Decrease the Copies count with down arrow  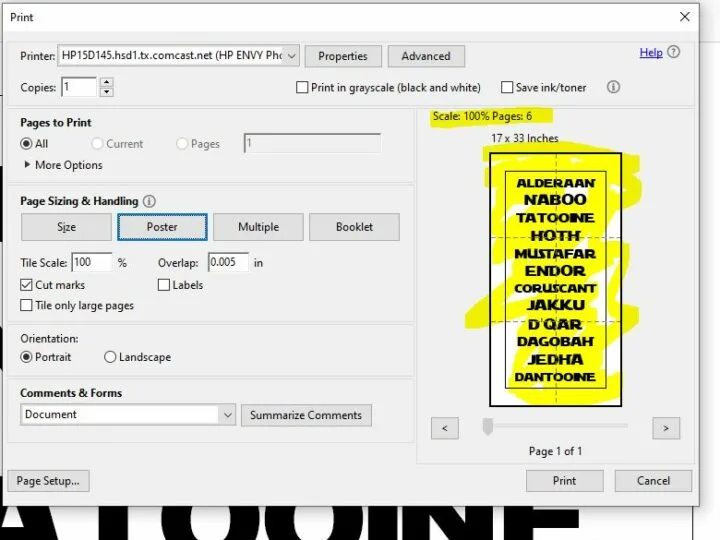click(107, 92)
